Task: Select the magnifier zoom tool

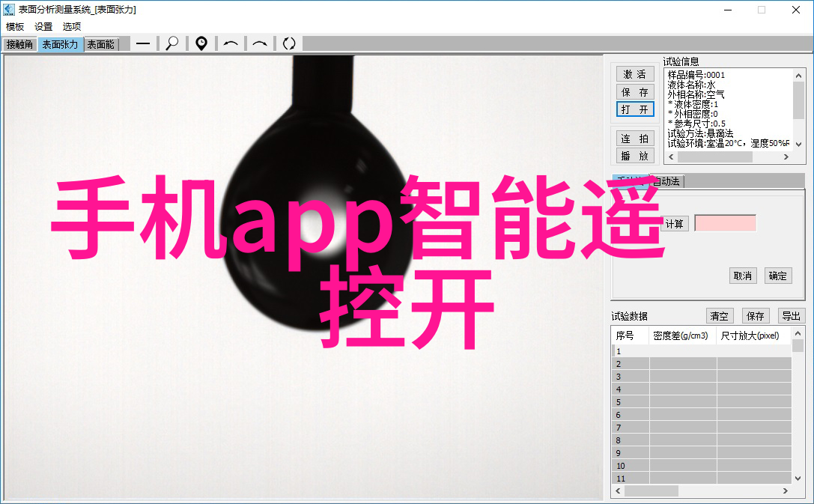Action: coord(171,44)
